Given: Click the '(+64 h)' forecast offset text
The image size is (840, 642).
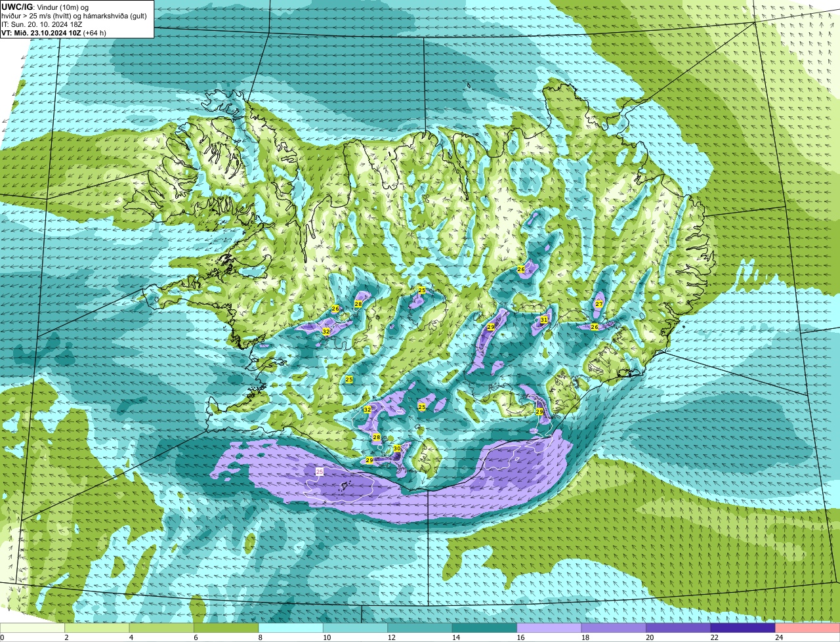Looking at the screenshot, I should coord(94,33).
